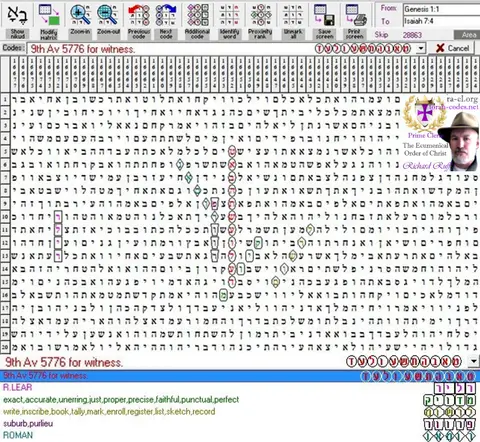This screenshot has height=442, width=480.
Task: Click the To field showing Isaiah 7:4
Action: tap(441, 21)
